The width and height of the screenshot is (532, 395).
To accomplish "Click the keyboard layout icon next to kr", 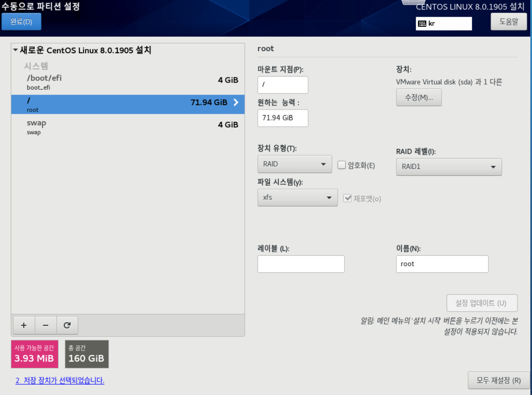I will pos(422,24).
